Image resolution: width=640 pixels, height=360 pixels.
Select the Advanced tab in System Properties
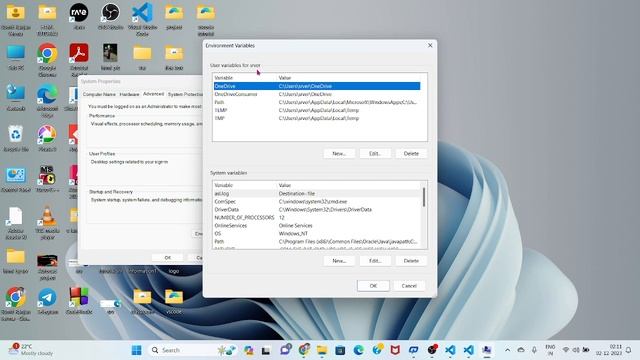[x=153, y=94]
